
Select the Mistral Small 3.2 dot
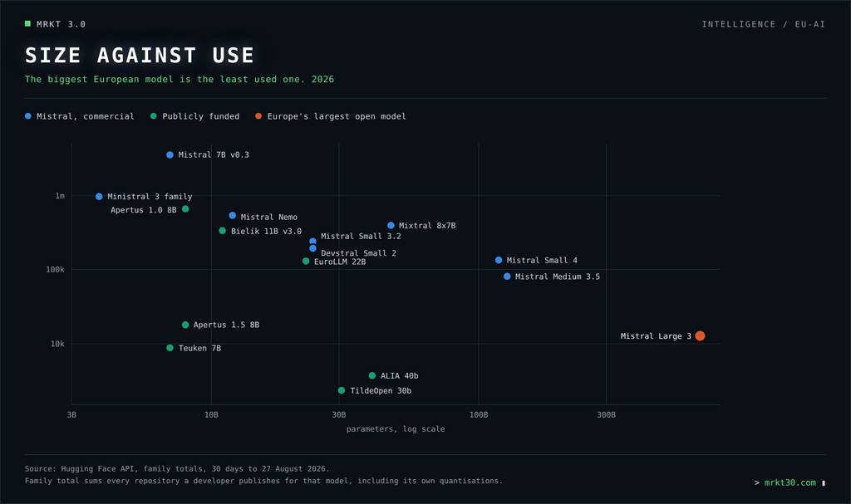(312, 241)
